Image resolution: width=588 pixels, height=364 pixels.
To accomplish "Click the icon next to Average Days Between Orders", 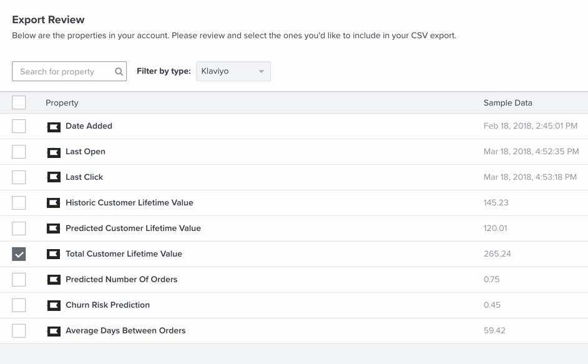I will tap(54, 330).
